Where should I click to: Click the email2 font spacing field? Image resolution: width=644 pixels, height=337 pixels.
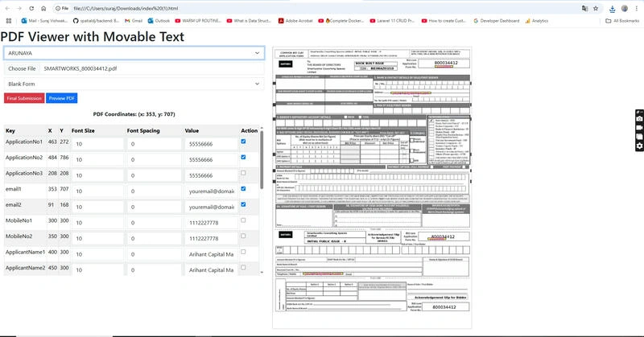(154, 207)
